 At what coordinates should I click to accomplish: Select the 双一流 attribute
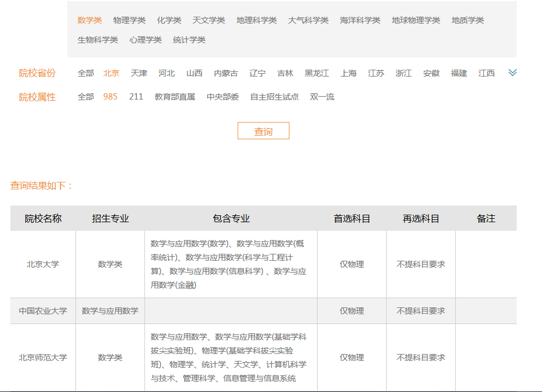[322, 97]
